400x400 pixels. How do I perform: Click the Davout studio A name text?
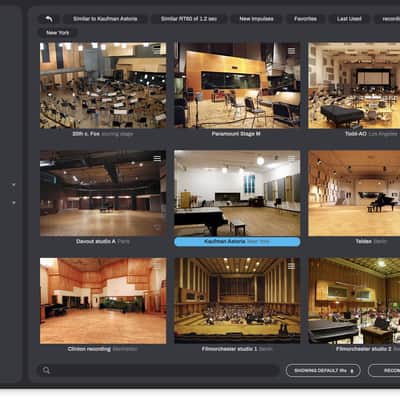pyautogui.click(x=96, y=241)
